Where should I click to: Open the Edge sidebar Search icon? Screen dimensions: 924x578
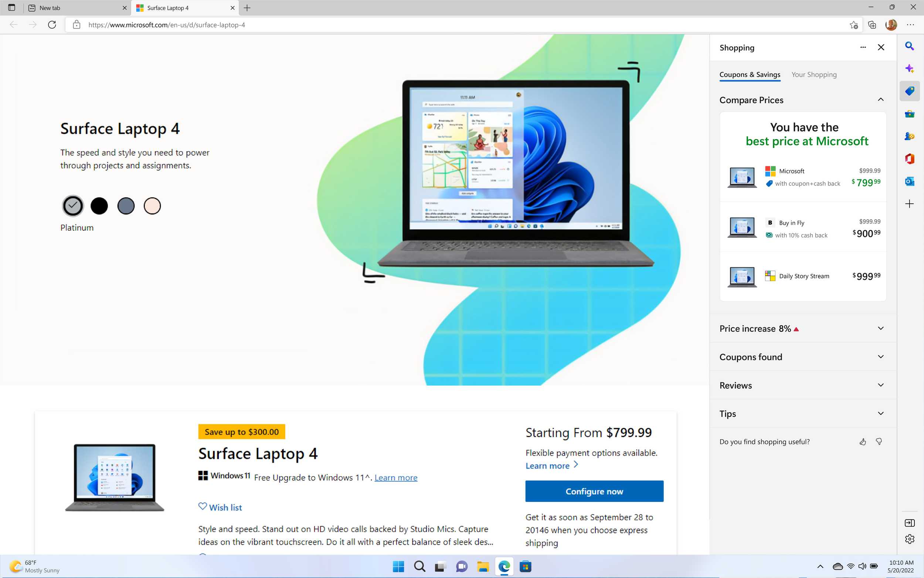point(910,46)
